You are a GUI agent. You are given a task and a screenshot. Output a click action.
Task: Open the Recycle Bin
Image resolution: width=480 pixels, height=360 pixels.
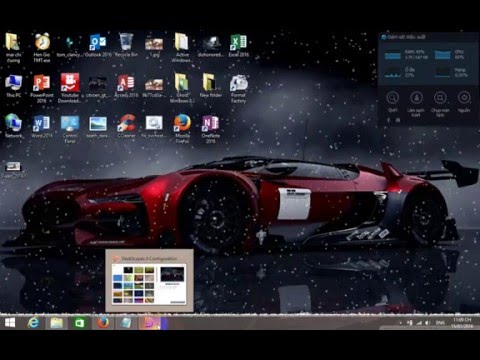click(126, 45)
